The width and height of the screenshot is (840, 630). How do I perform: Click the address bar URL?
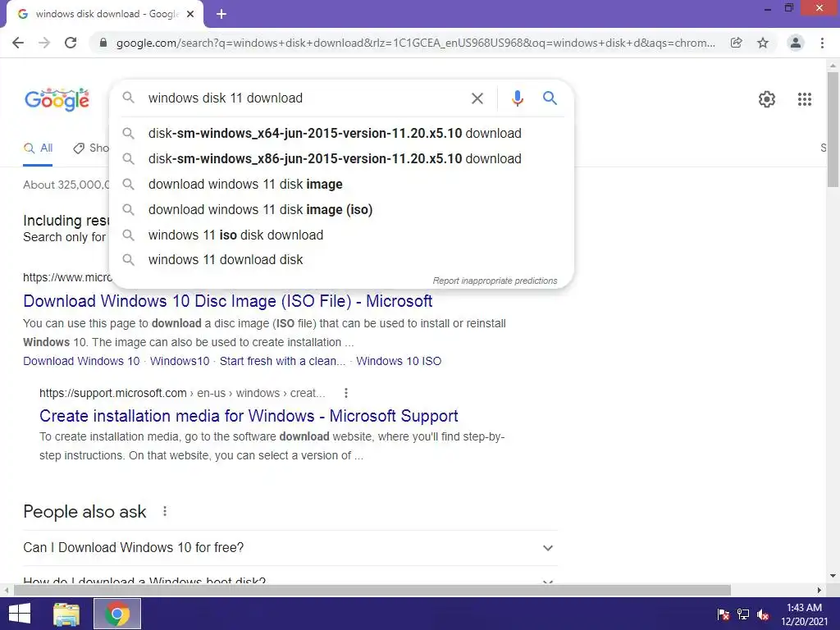[x=415, y=43]
